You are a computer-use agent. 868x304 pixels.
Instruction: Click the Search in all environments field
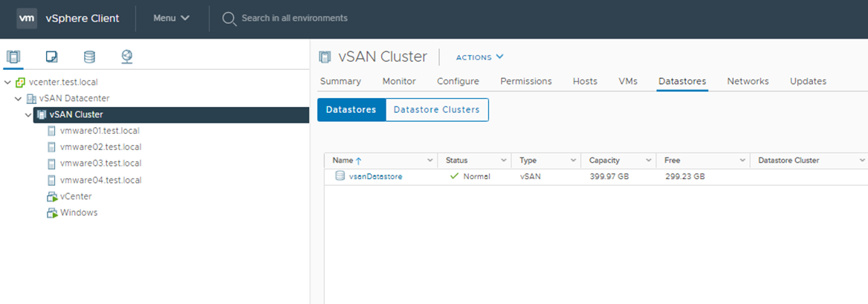click(x=294, y=19)
